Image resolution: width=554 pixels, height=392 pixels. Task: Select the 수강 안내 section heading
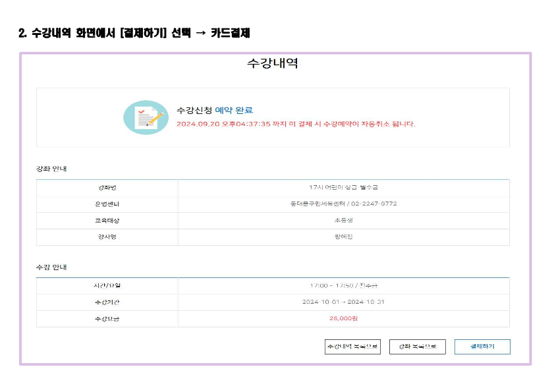(51, 267)
